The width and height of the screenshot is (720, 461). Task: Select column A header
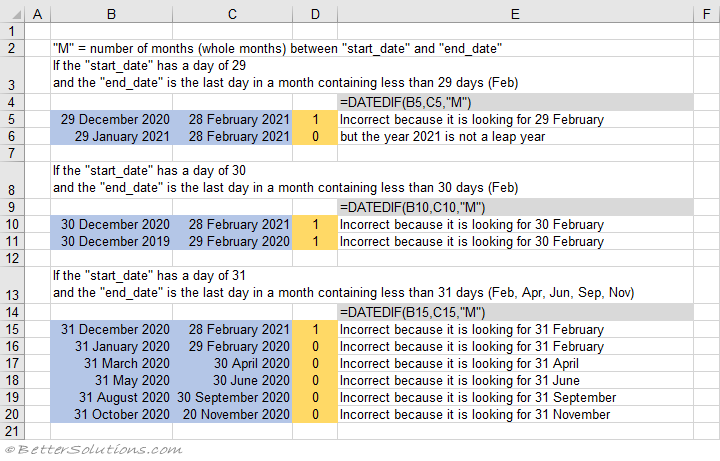coord(38,14)
